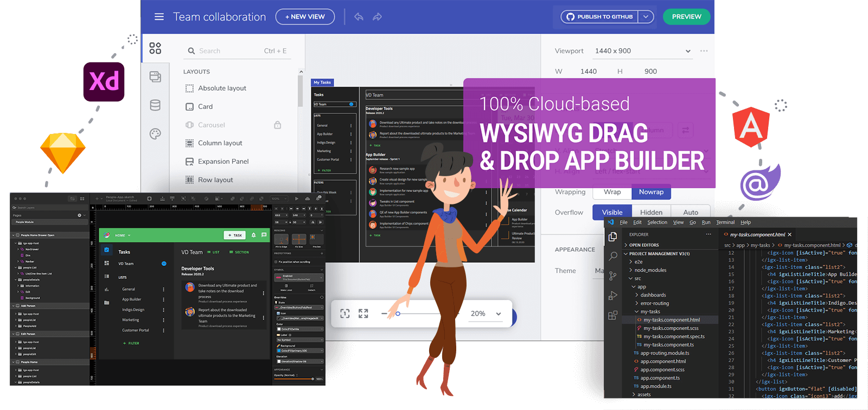The width and height of the screenshot is (868, 410).
Task: Click the PUBLISH TO GITHUB button
Action: click(600, 17)
